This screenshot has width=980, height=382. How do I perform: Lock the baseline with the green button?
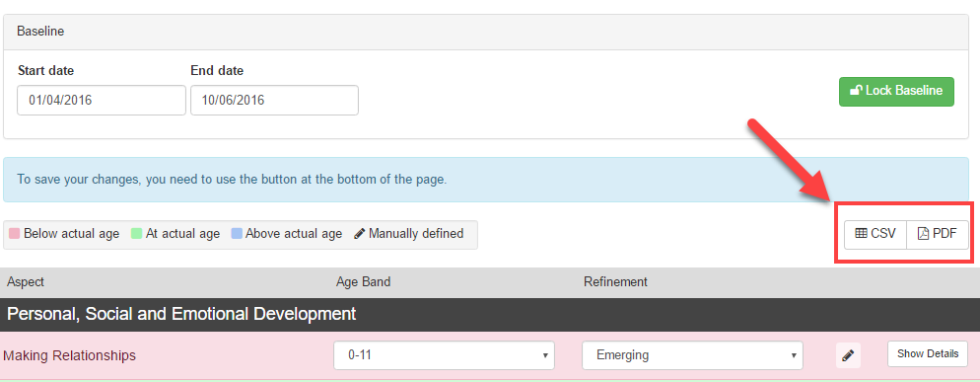pyautogui.click(x=896, y=92)
